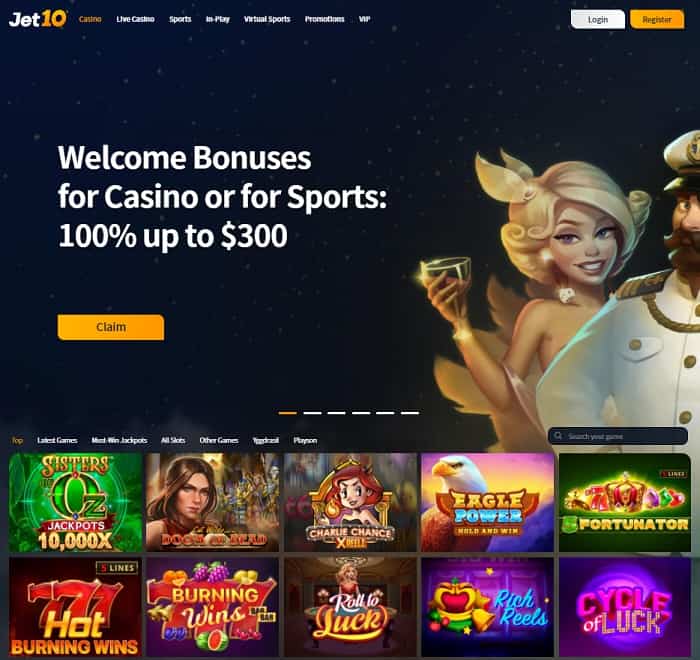
Task: Launch the Book of Dead slot
Action: click(x=212, y=502)
